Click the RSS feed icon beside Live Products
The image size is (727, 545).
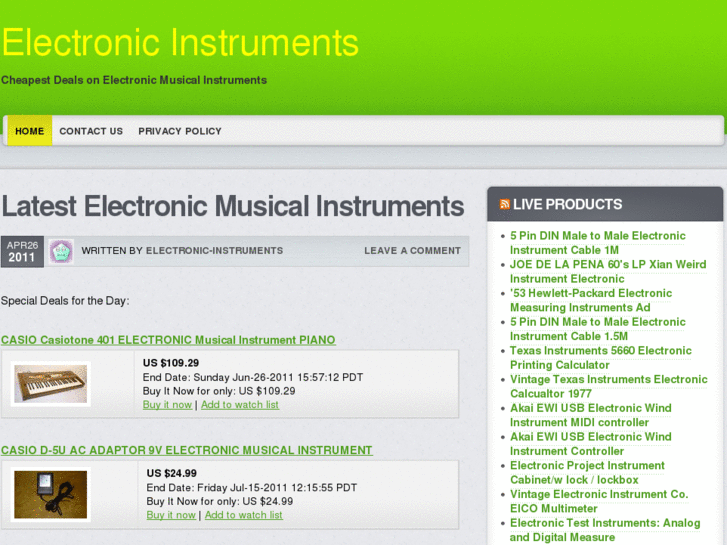[504, 204]
